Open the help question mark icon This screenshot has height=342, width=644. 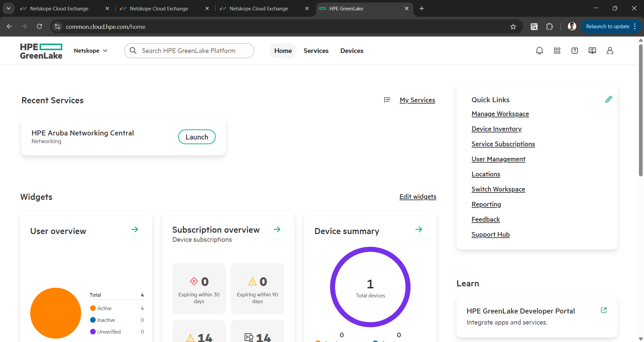pos(575,51)
